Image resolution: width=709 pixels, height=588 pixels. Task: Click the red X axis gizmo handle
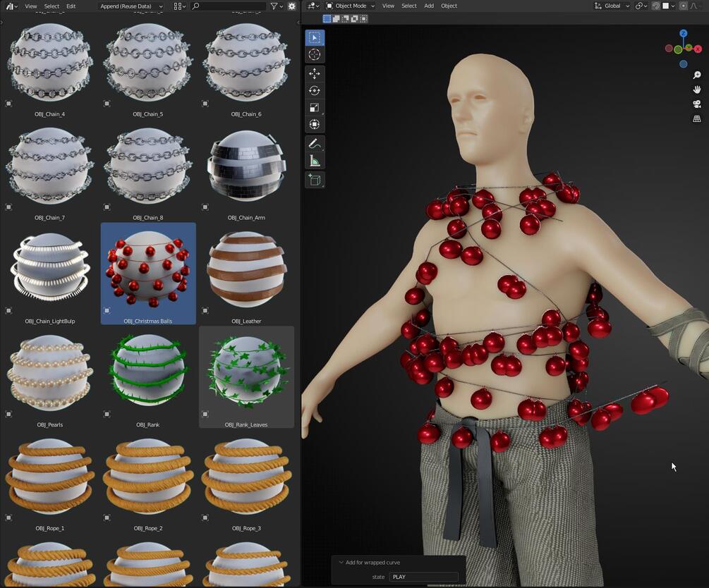tap(698, 49)
